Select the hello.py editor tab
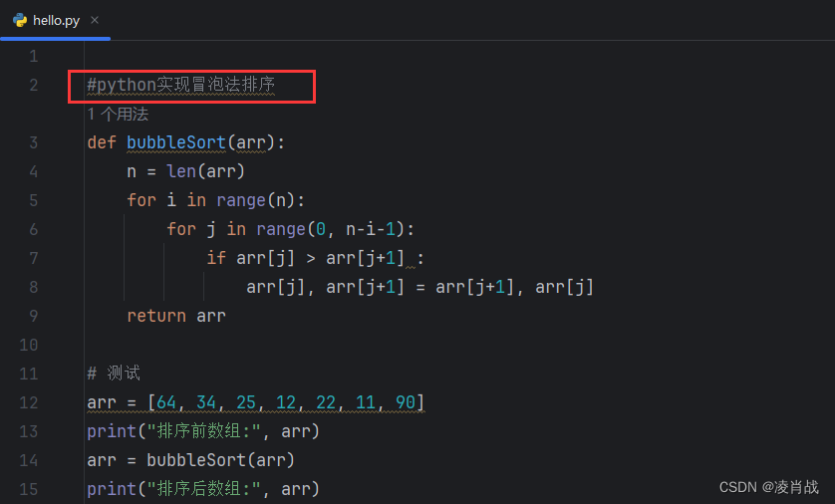 pyautogui.click(x=56, y=20)
